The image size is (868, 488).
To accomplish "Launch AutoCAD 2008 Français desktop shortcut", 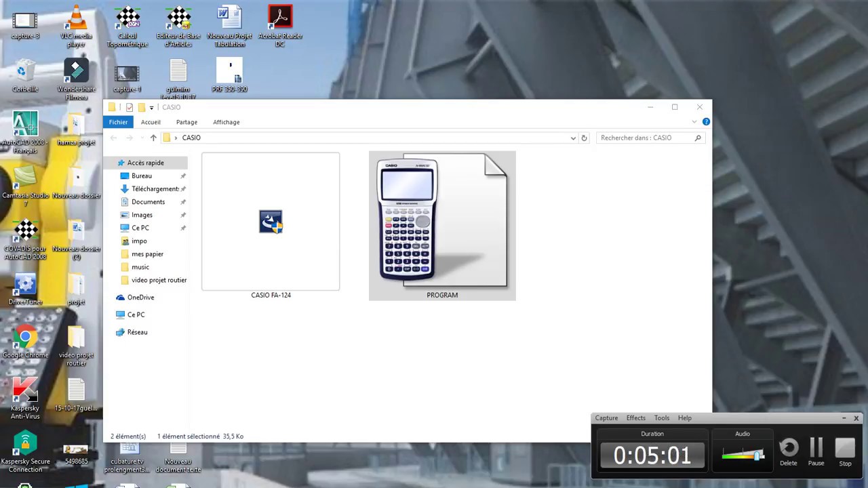I will [x=25, y=133].
